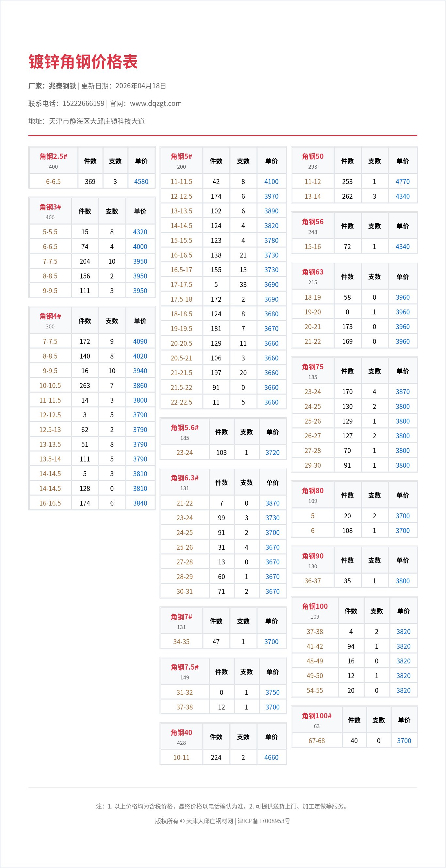Click price 3820 in 角钢100 row 37-38

(404, 632)
